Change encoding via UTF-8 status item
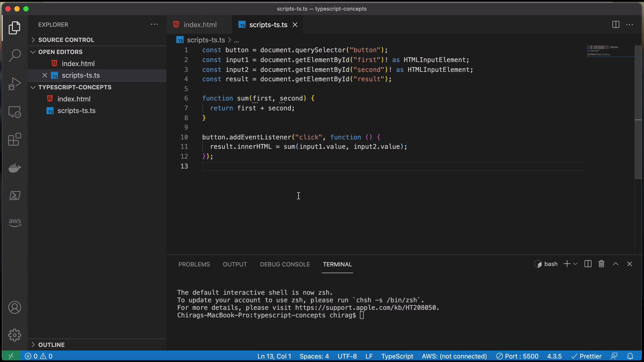 (347, 356)
